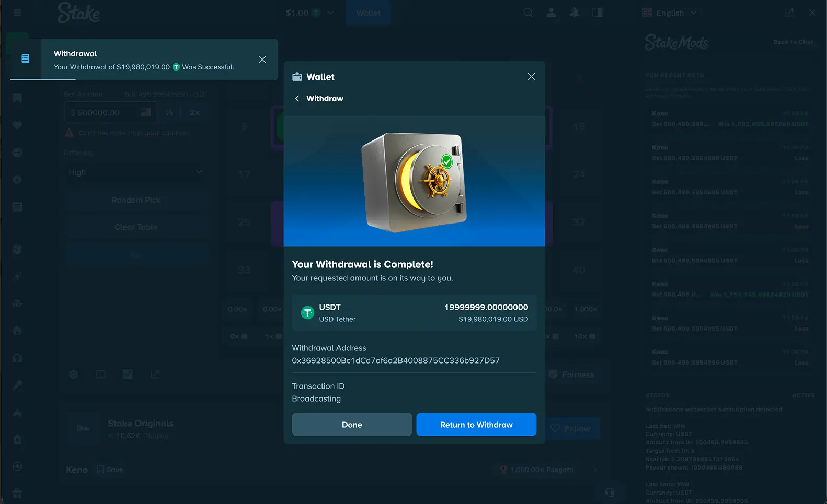Viewport: 827px width, 504px height.
Task: Open the slots 777 icon in sidebar
Action: (x=17, y=303)
